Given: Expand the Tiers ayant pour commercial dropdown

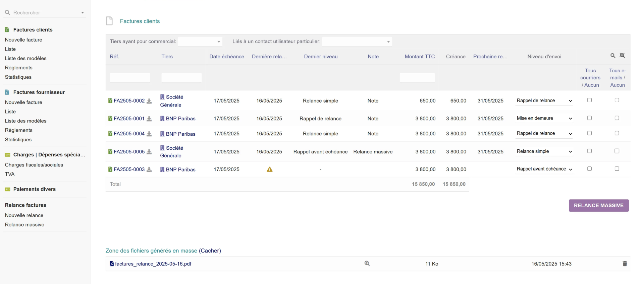Looking at the screenshot, I should (200, 42).
